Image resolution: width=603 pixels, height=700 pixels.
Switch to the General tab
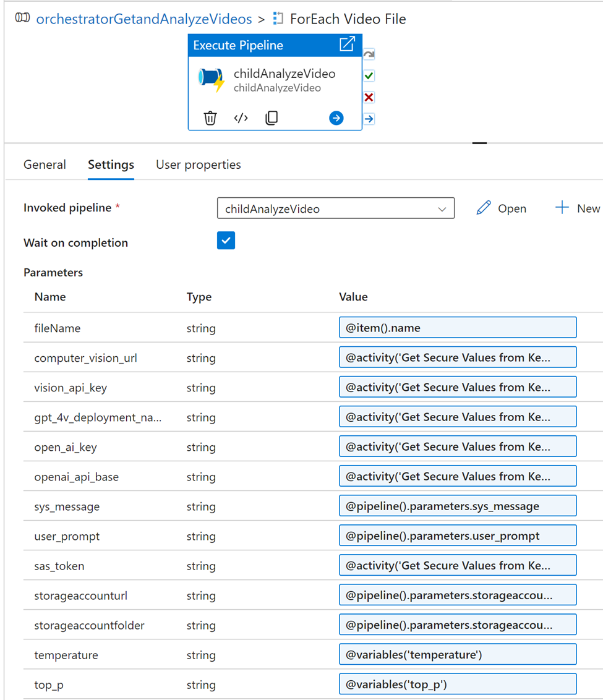coord(45,164)
